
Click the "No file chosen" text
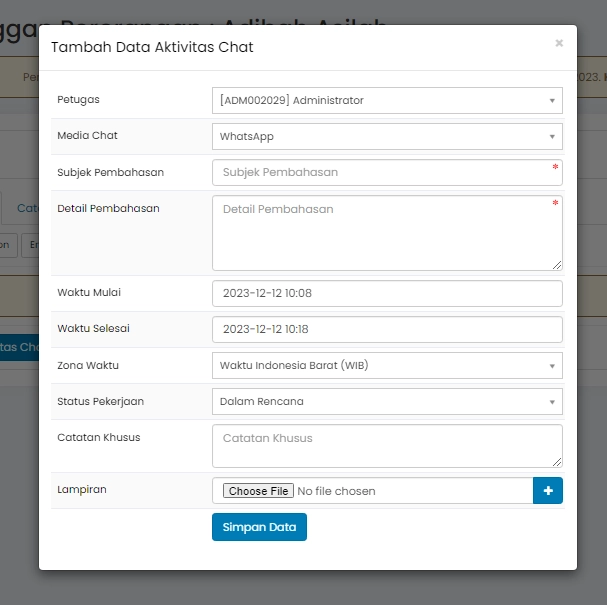(336, 491)
